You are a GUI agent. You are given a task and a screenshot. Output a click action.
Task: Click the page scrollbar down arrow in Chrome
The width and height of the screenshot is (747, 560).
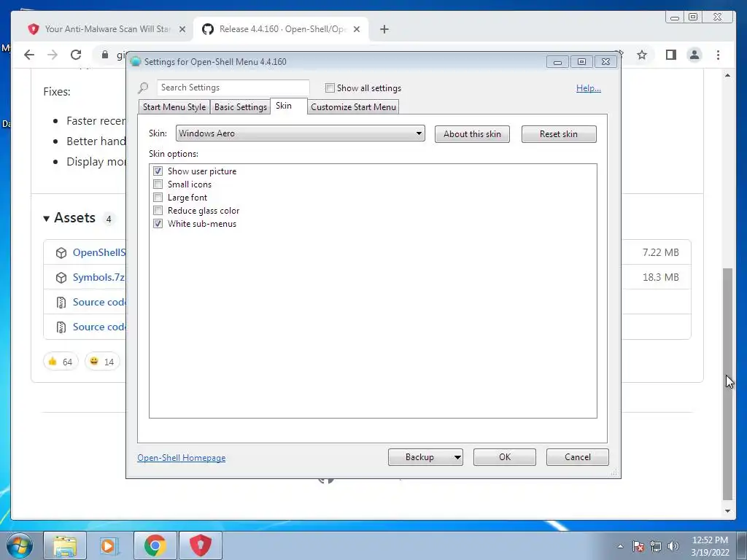coord(727,511)
